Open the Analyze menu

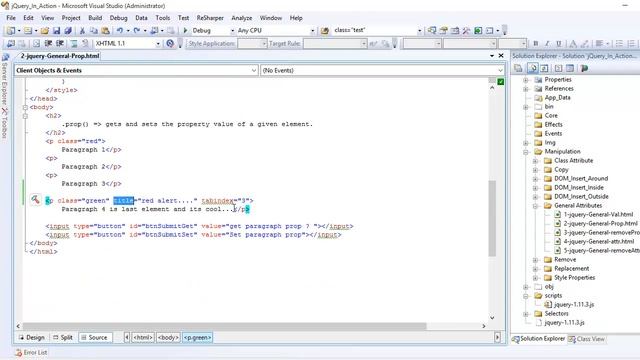(242, 18)
